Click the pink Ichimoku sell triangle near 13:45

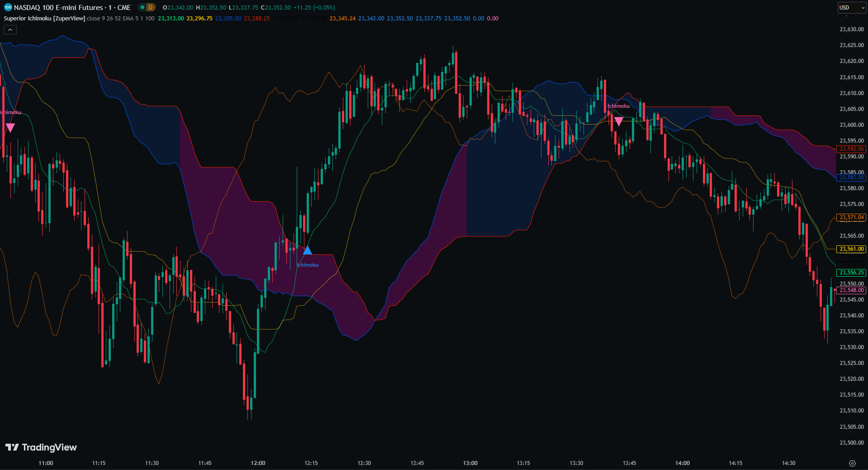(618, 121)
